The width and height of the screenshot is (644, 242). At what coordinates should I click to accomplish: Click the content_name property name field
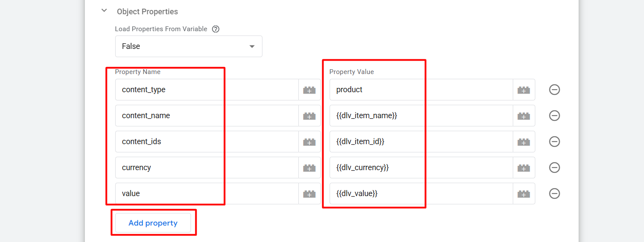tap(207, 116)
